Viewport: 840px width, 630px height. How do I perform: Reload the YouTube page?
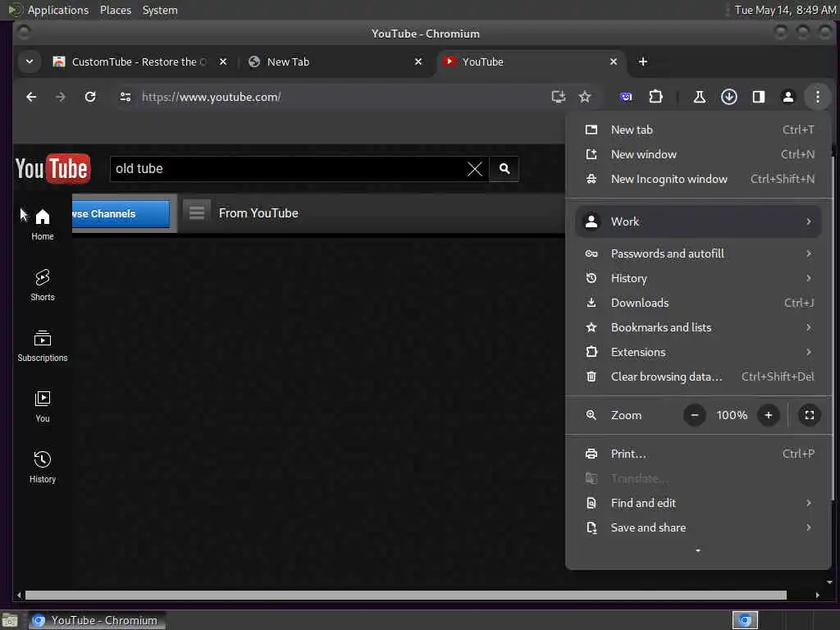[x=90, y=97]
